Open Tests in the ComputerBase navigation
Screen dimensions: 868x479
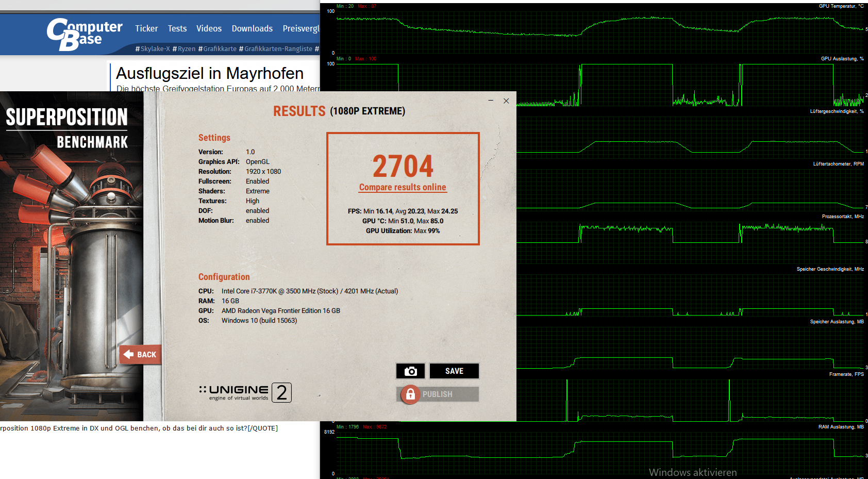tap(177, 28)
